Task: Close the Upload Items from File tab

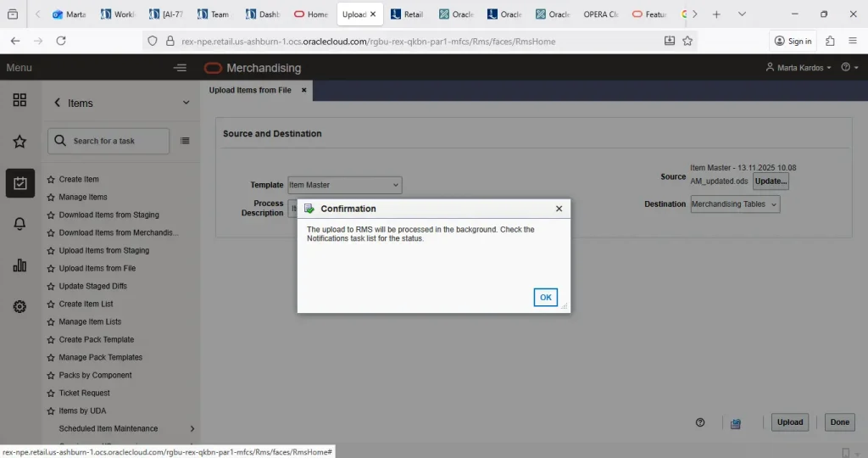Action: [303, 90]
